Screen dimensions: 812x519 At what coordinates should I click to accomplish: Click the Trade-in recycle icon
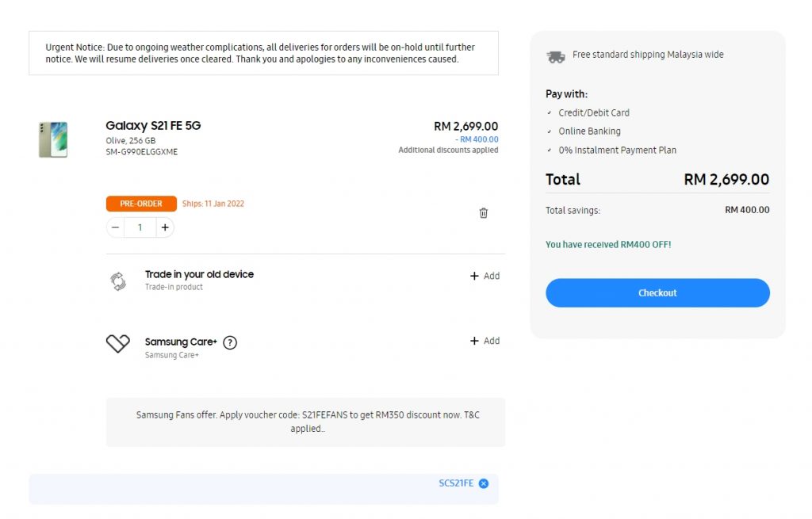[118, 281]
